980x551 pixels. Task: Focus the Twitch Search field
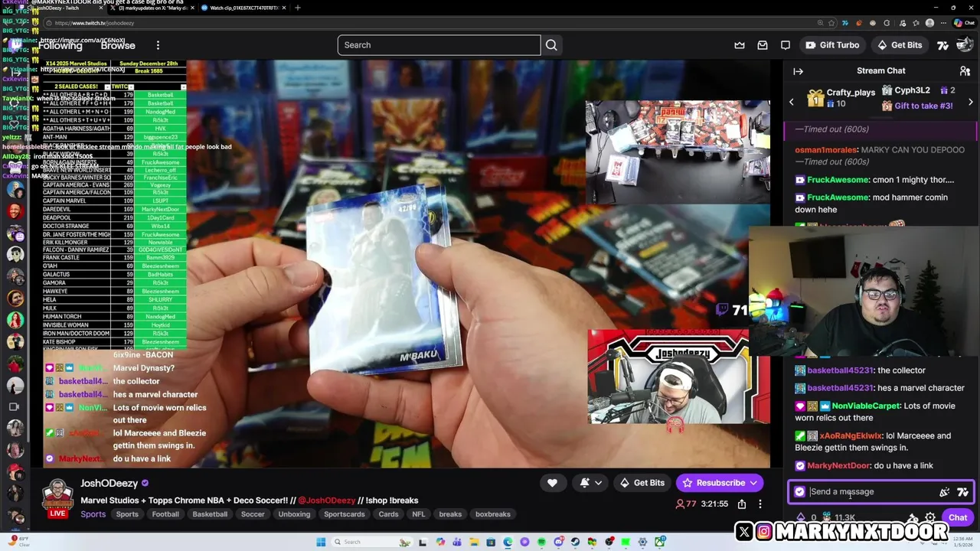click(439, 45)
